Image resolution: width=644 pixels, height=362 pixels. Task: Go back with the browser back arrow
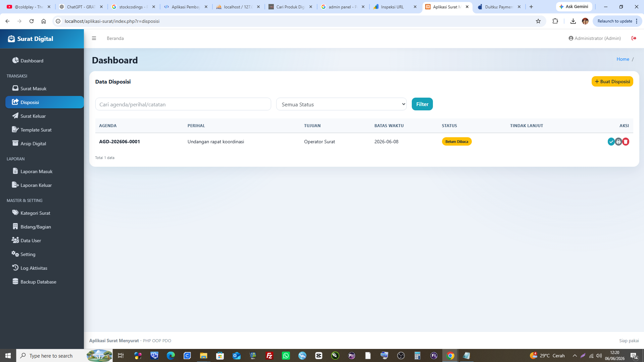click(7, 21)
